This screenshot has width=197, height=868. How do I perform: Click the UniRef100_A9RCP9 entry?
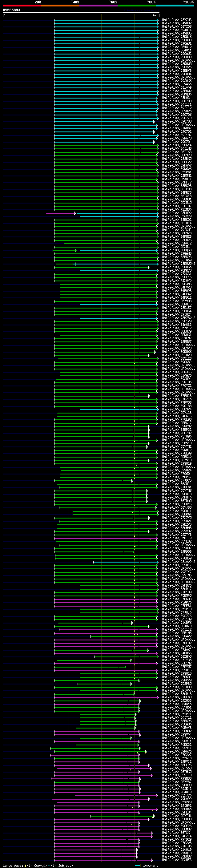[x=177, y=680]
